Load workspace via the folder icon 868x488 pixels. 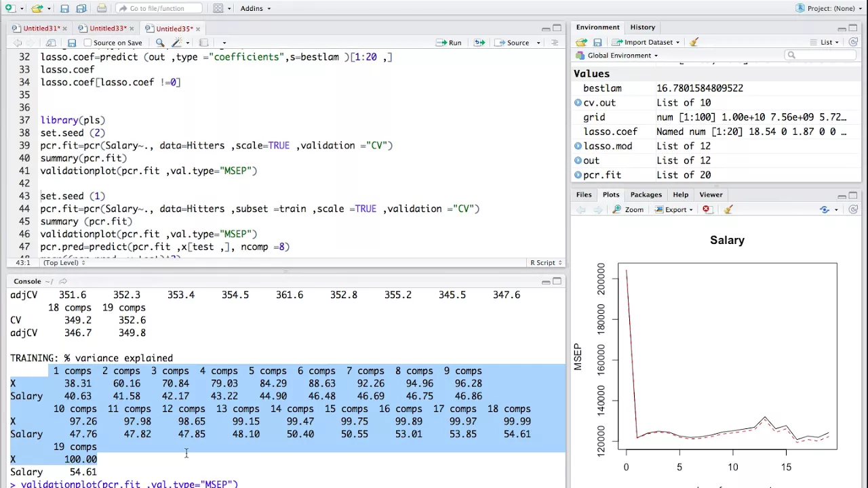(x=582, y=42)
